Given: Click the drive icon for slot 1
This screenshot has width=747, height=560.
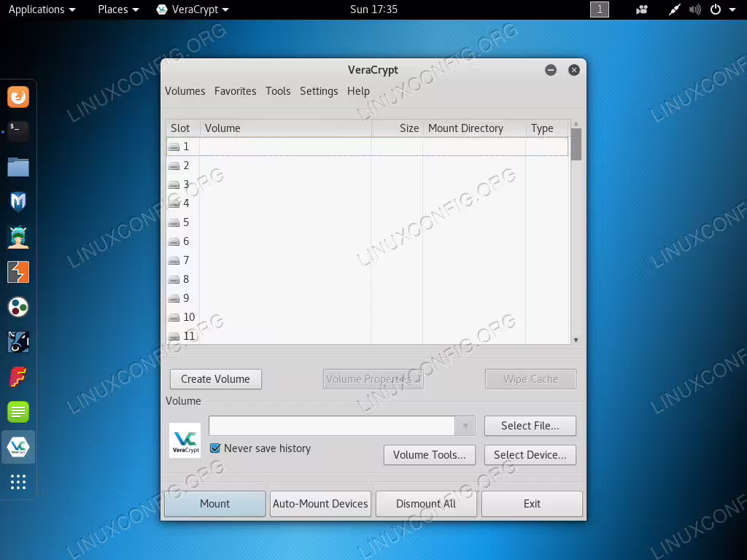Looking at the screenshot, I should point(174,147).
